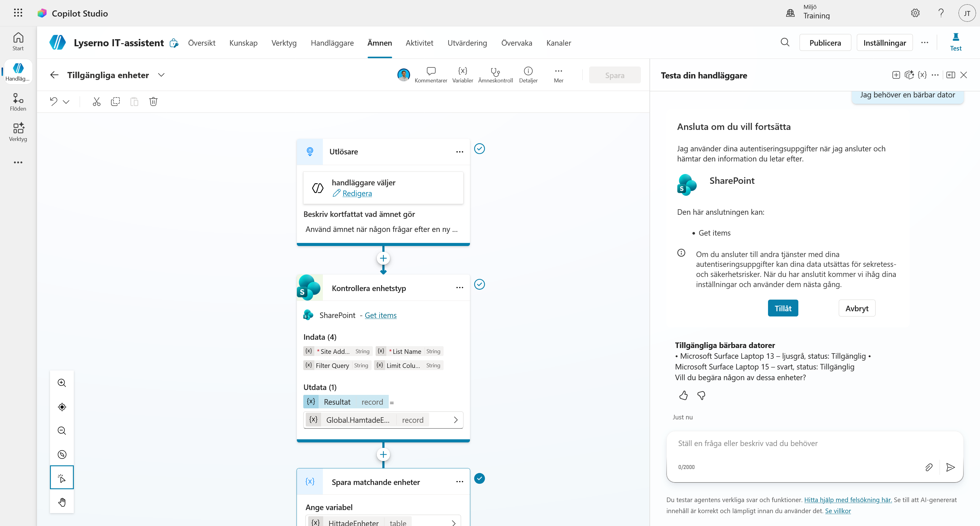Click the Redigera trigger link

point(357,193)
